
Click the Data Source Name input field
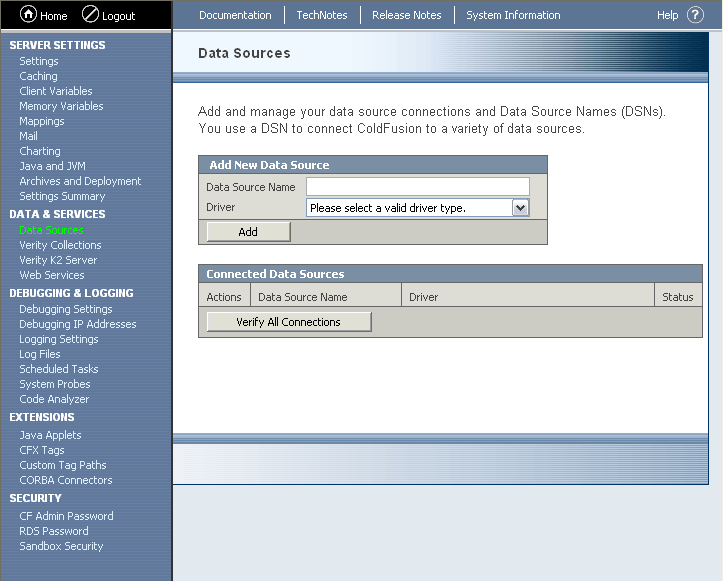click(x=417, y=187)
